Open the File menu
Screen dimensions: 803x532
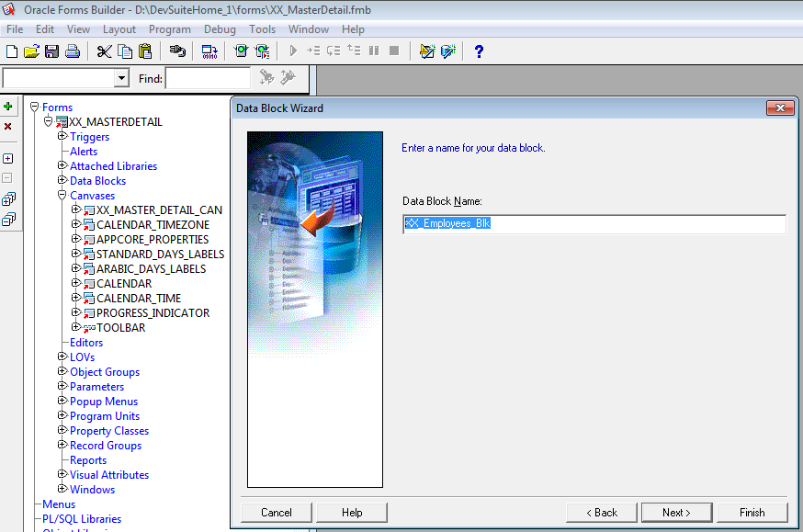15,29
